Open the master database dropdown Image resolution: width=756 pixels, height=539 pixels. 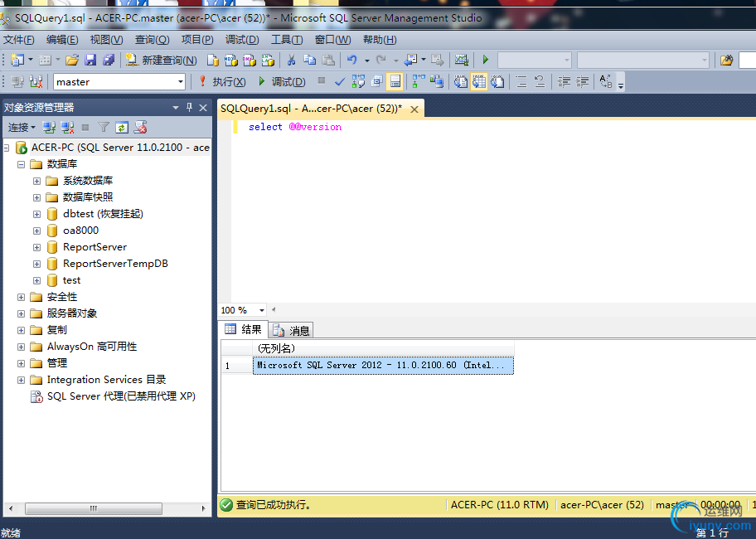181,82
